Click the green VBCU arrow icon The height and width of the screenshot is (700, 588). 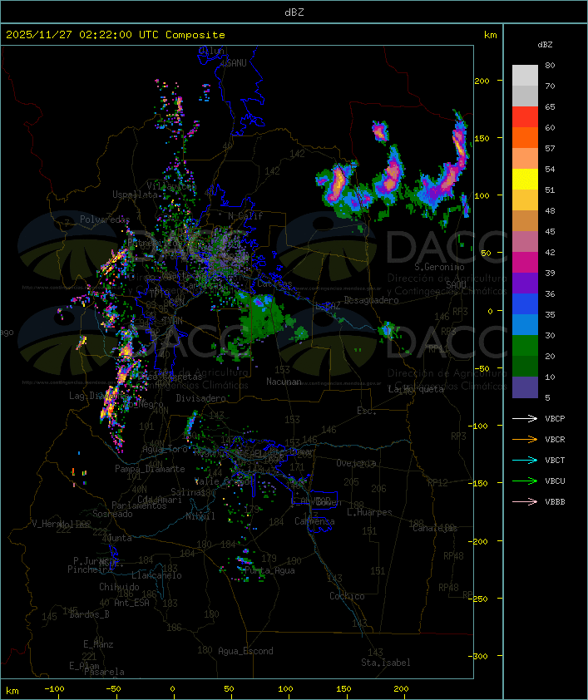[x=525, y=481]
